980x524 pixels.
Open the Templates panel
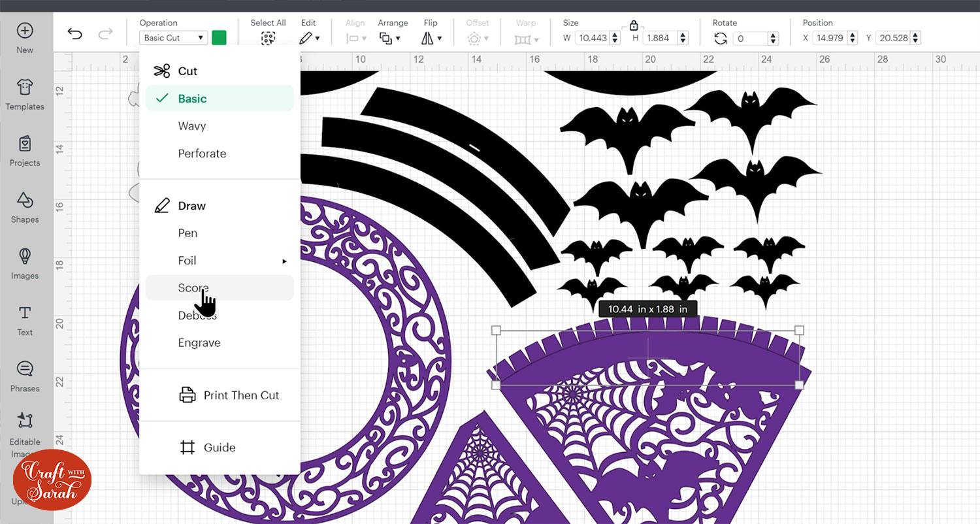click(x=24, y=93)
